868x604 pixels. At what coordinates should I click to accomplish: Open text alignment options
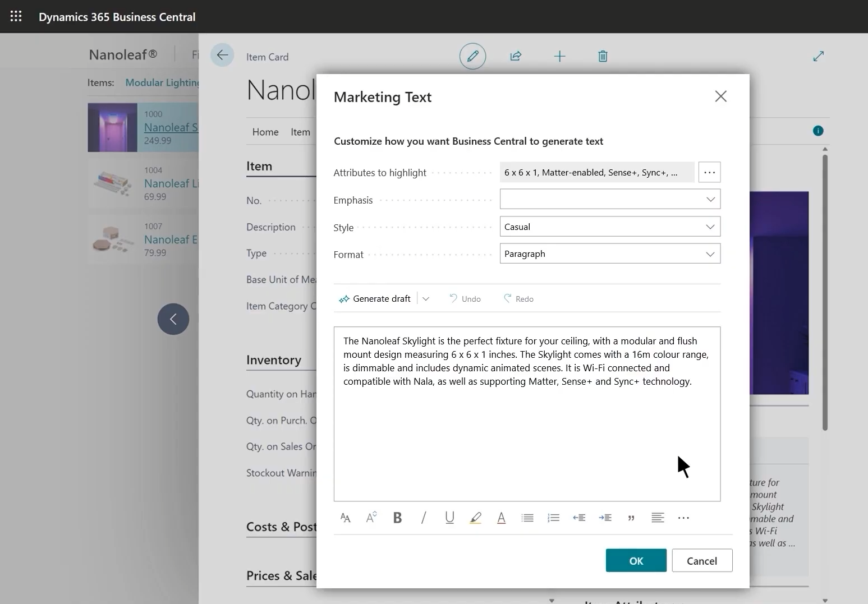(x=658, y=518)
